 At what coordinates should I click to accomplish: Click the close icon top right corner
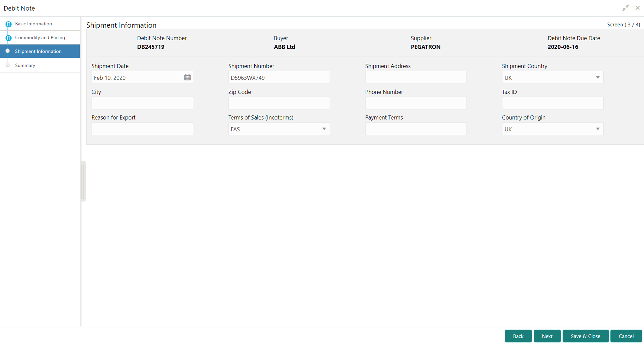click(x=638, y=8)
